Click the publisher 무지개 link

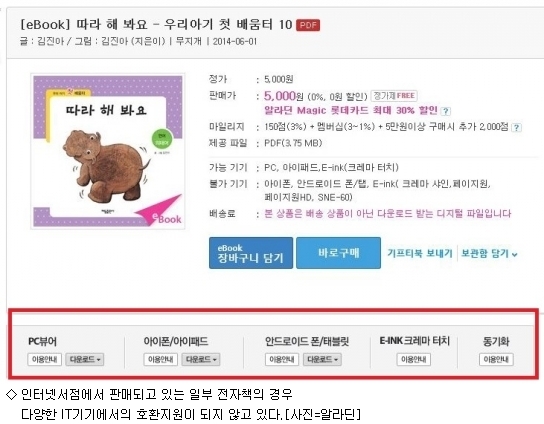[188, 41]
